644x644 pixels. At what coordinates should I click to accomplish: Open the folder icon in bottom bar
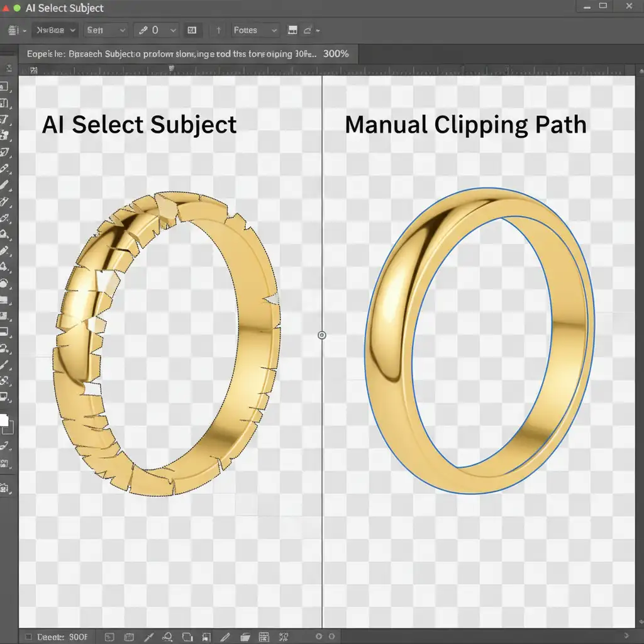pos(245,637)
